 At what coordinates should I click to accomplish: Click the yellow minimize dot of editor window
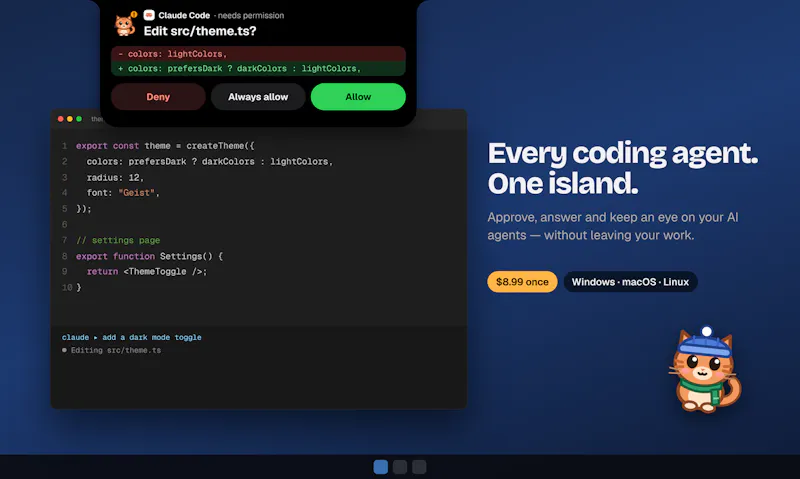click(70, 119)
